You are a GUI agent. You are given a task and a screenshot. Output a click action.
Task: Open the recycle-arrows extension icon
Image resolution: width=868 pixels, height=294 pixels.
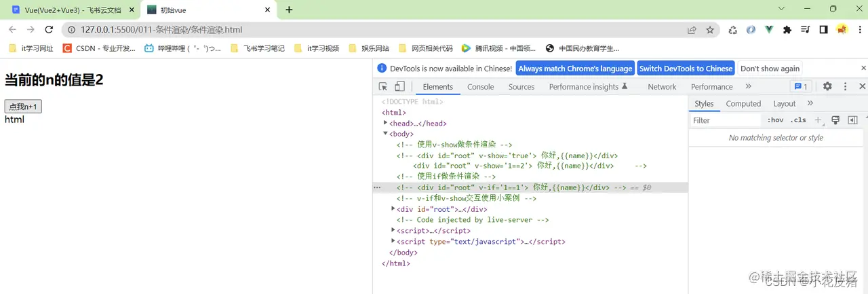[x=733, y=30]
